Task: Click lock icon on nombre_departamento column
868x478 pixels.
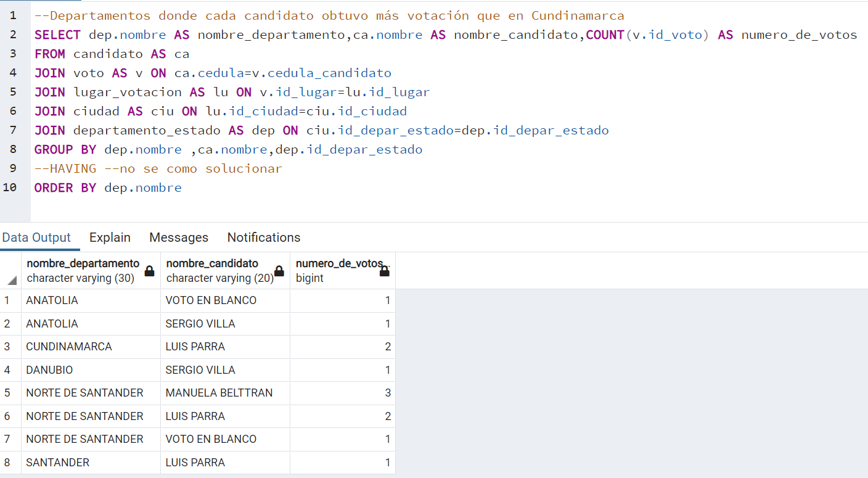Action: click(x=149, y=271)
